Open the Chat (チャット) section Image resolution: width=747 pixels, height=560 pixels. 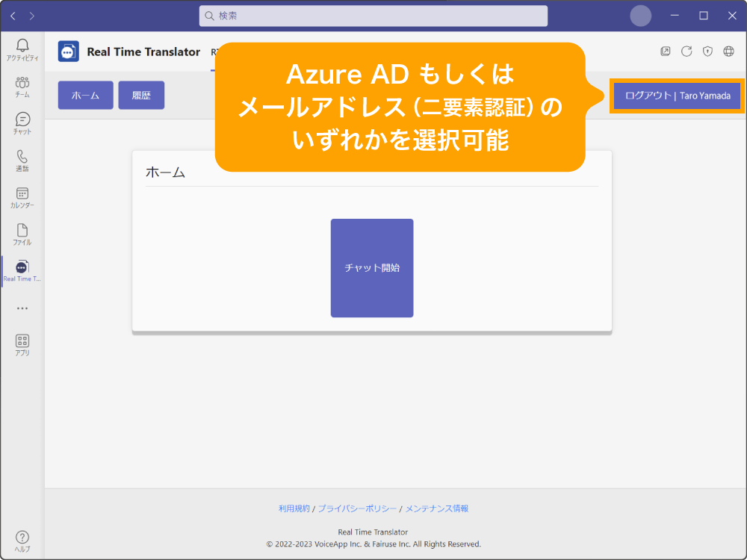point(22,123)
